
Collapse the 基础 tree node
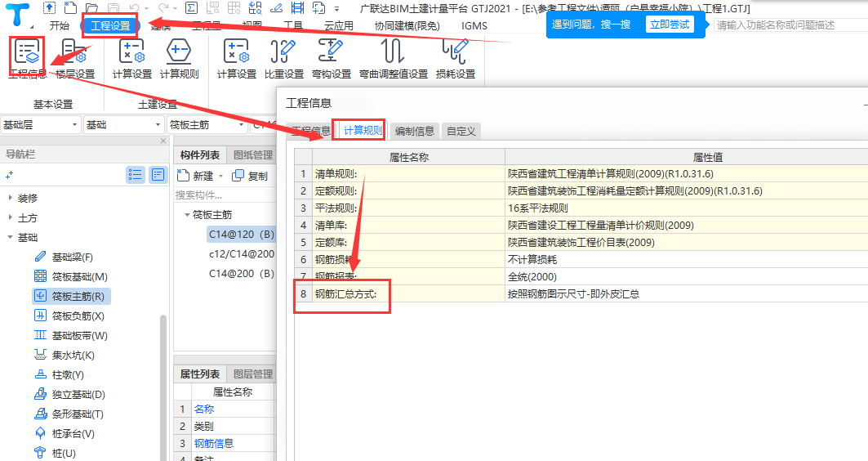tap(10, 236)
